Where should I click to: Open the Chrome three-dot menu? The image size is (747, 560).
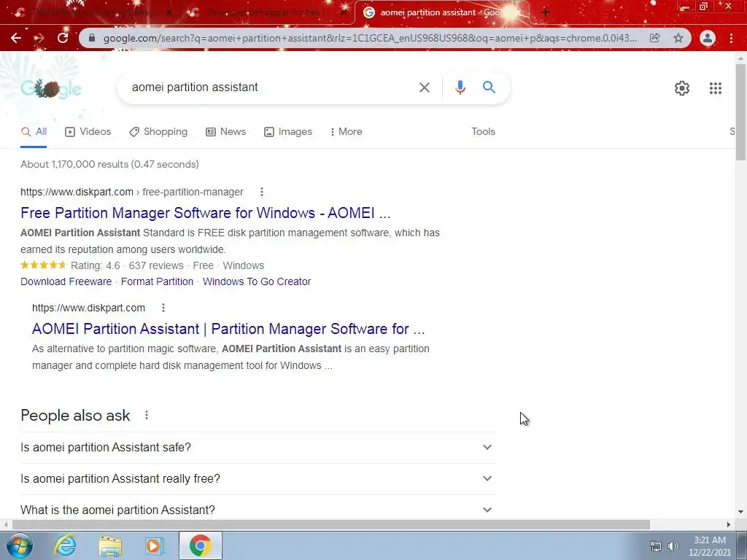[731, 38]
